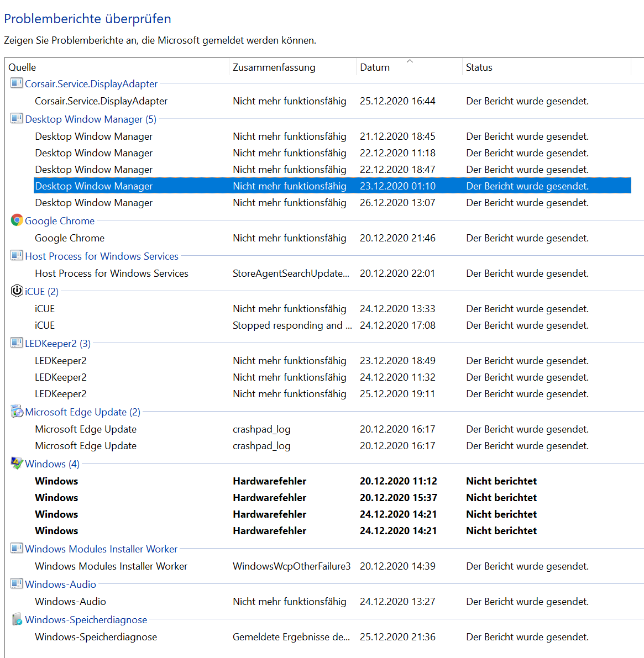Click the Windows-Audio group icon

[x=17, y=583]
